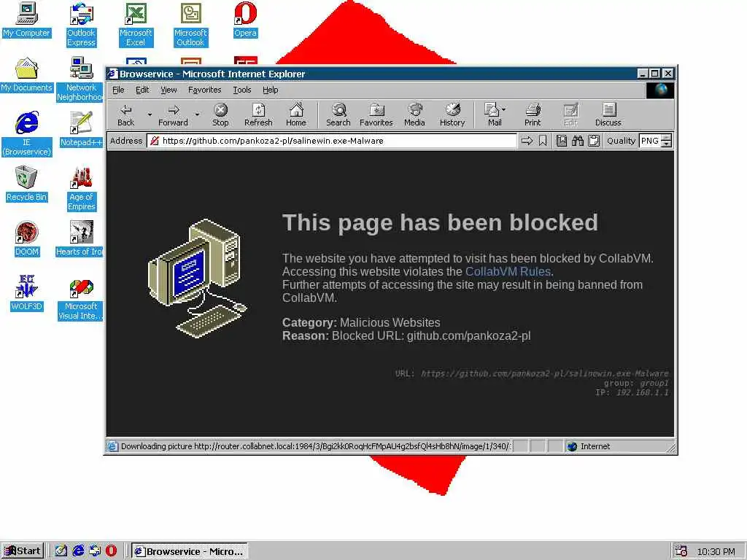Click the Mail toolbar button
The width and height of the screenshot is (747, 560).
point(494,114)
